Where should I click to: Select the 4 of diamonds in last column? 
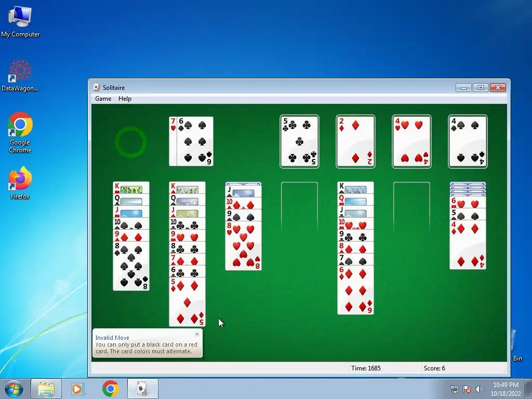468,245
